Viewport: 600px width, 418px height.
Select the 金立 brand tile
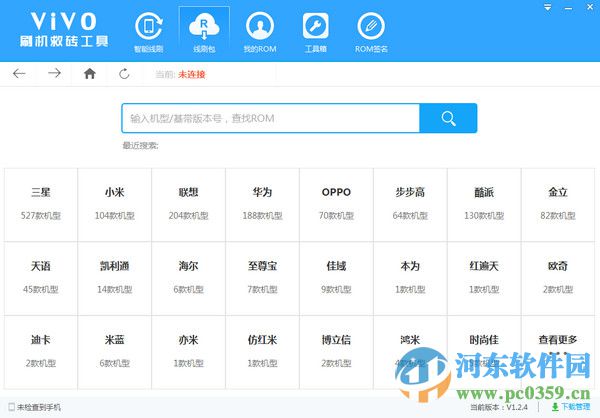558,205
